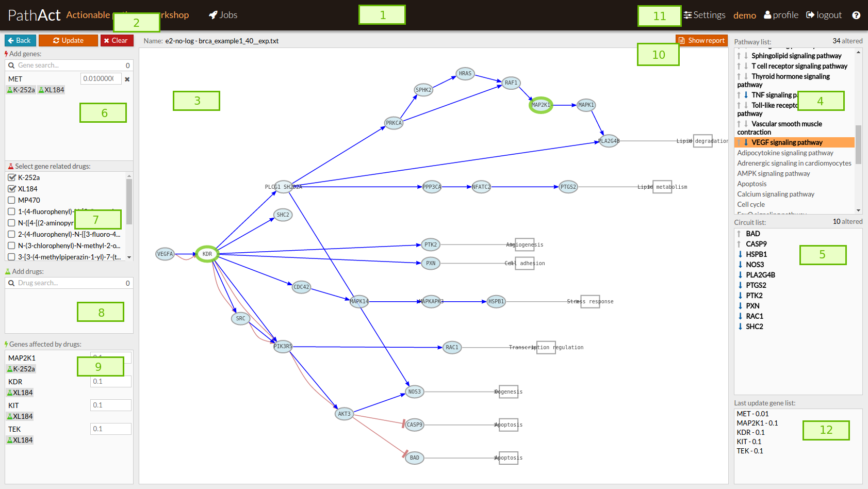Select the AKT3 node in graph
The image size is (868, 489).
tap(344, 414)
